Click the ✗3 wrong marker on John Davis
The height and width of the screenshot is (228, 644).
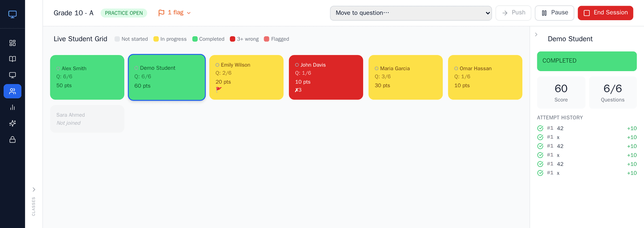pos(298,90)
